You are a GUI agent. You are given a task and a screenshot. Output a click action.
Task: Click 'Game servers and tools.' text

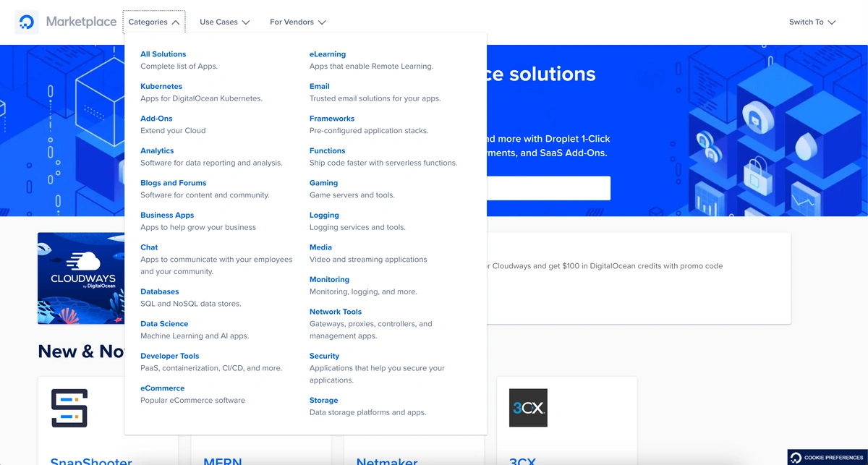[352, 195]
